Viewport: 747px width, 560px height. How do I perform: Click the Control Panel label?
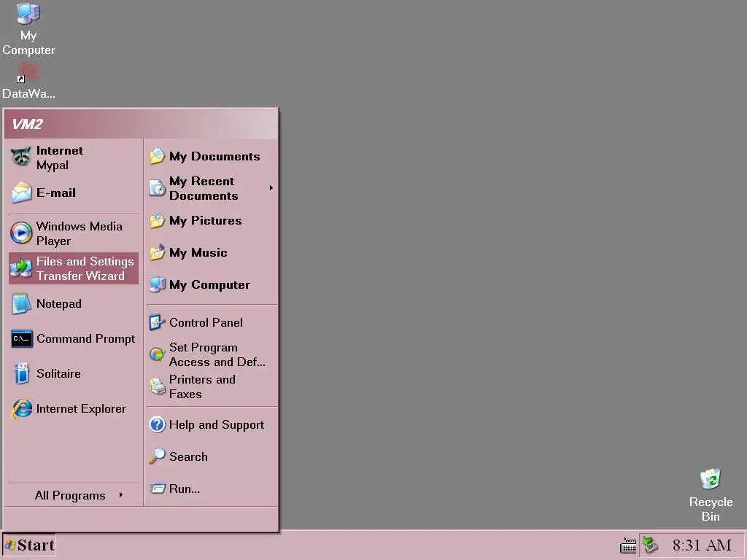point(206,322)
